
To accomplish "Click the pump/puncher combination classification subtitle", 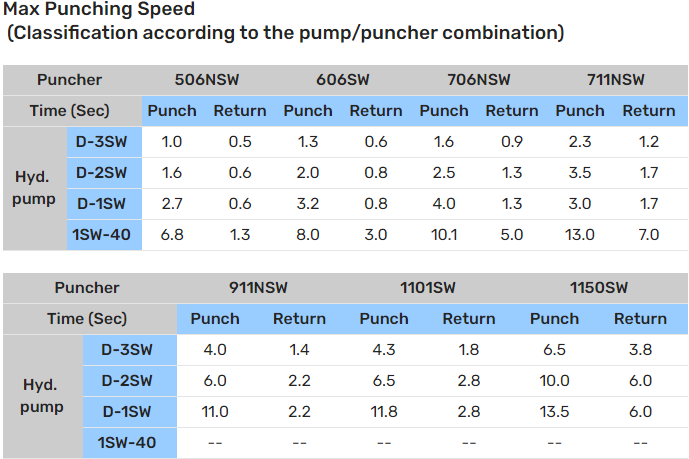I will [x=284, y=33].
